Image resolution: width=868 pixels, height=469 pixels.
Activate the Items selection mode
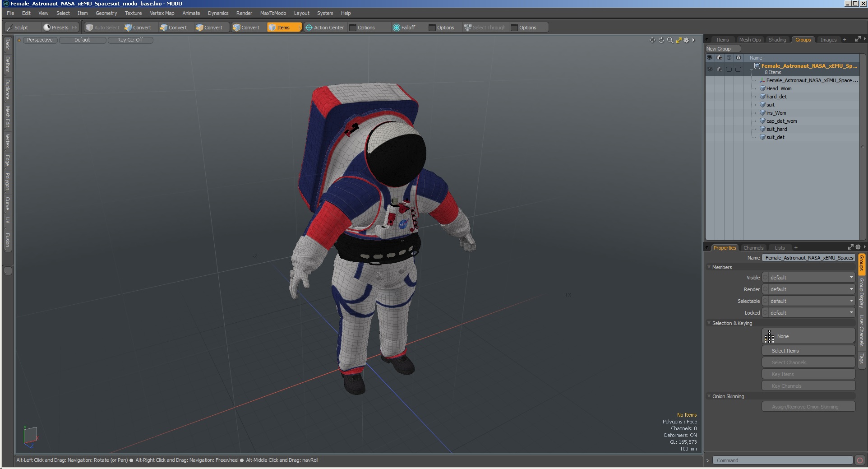284,28
